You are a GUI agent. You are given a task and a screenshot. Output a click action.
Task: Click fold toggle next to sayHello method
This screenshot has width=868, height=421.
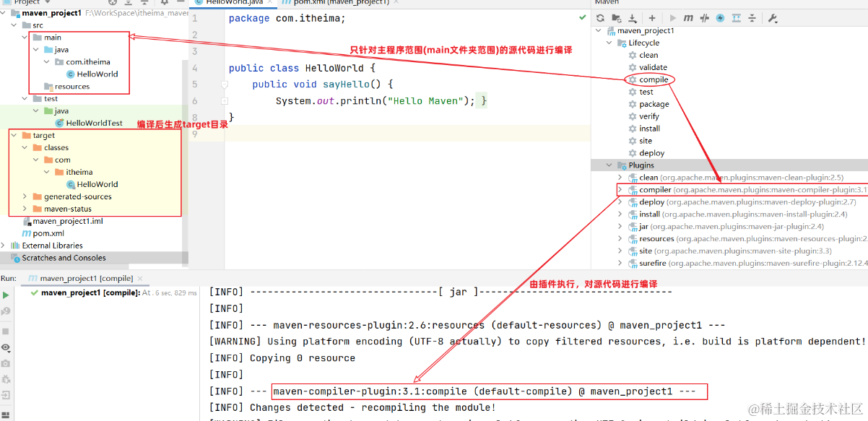tap(225, 84)
